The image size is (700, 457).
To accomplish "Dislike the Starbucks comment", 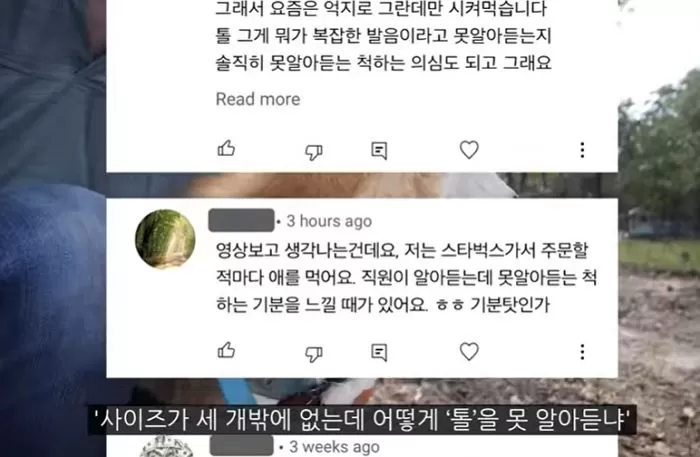I will (314, 354).
